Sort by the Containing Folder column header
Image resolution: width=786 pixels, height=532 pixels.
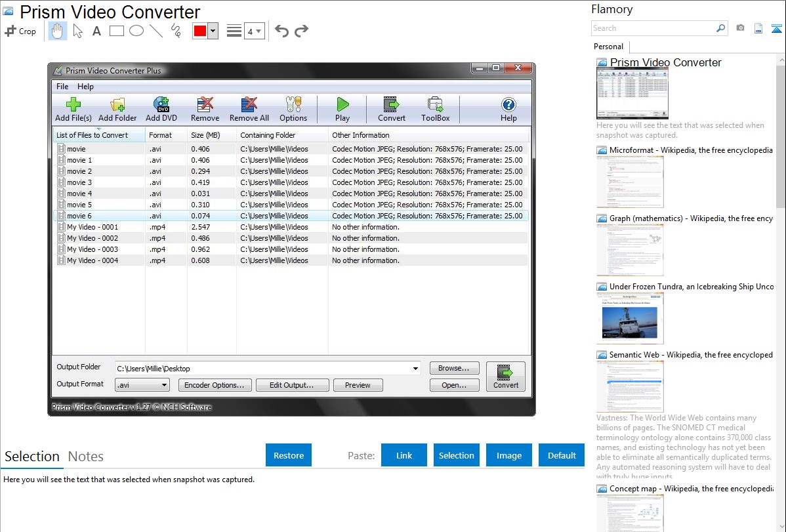(x=282, y=135)
